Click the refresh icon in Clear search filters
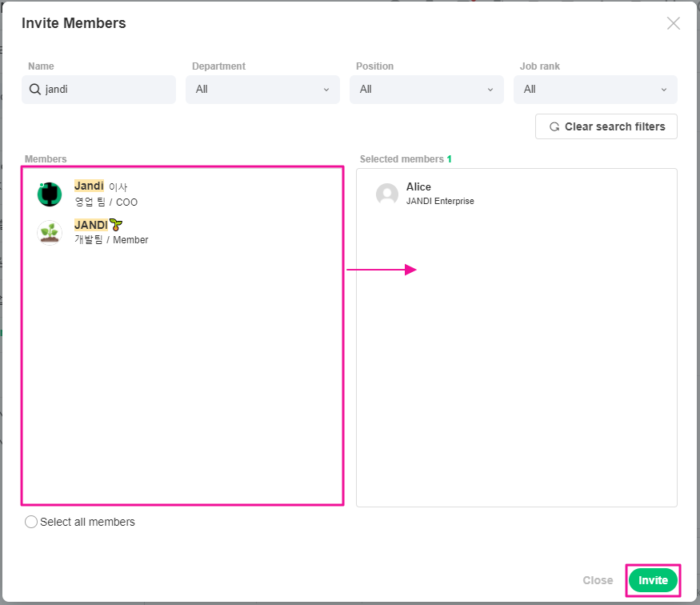 pos(554,126)
